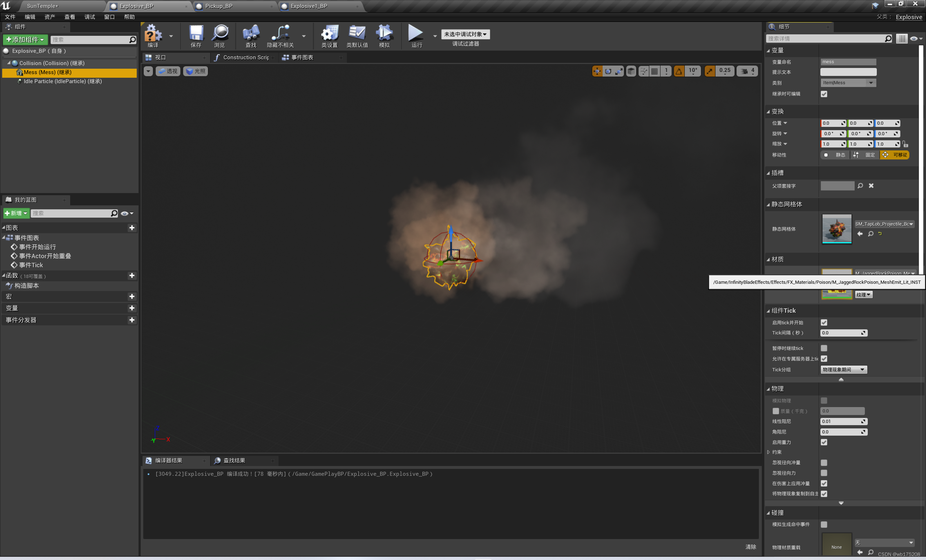Toggle scale ratio lock icon
This screenshot has width=926, height=560.
point(905,144)
